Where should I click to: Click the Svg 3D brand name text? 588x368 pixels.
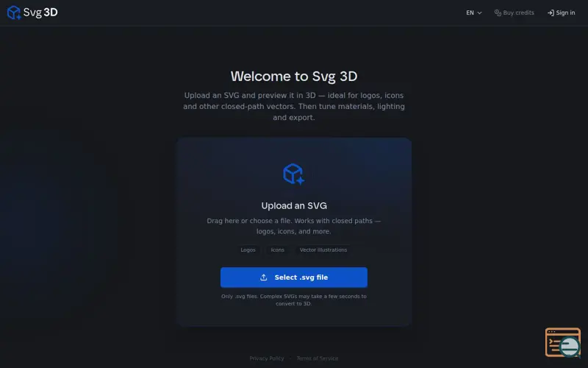40,13
